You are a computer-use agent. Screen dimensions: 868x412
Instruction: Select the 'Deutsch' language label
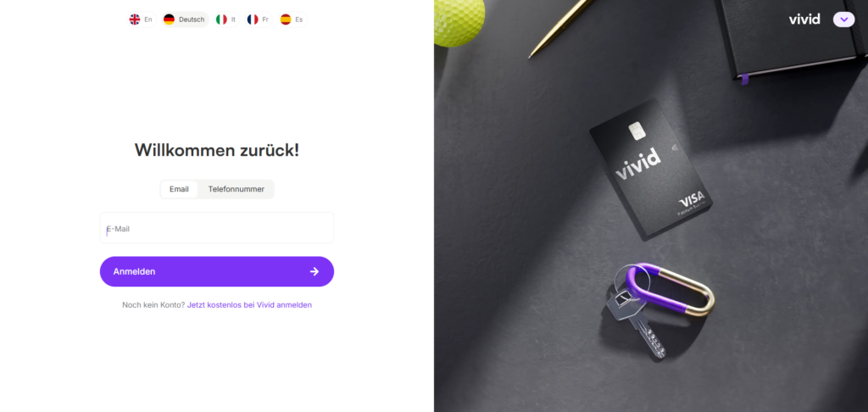192,19
